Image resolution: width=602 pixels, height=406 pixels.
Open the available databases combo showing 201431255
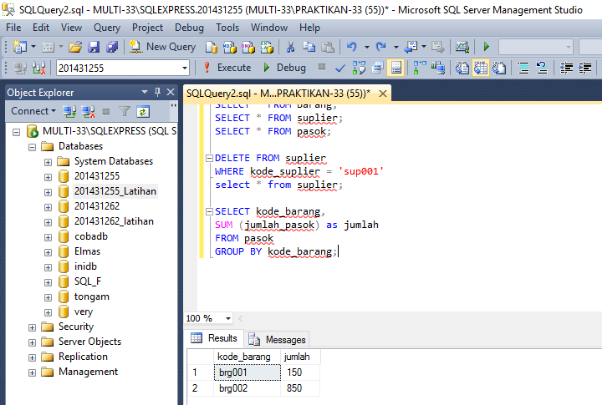click(x=123, y=68)
